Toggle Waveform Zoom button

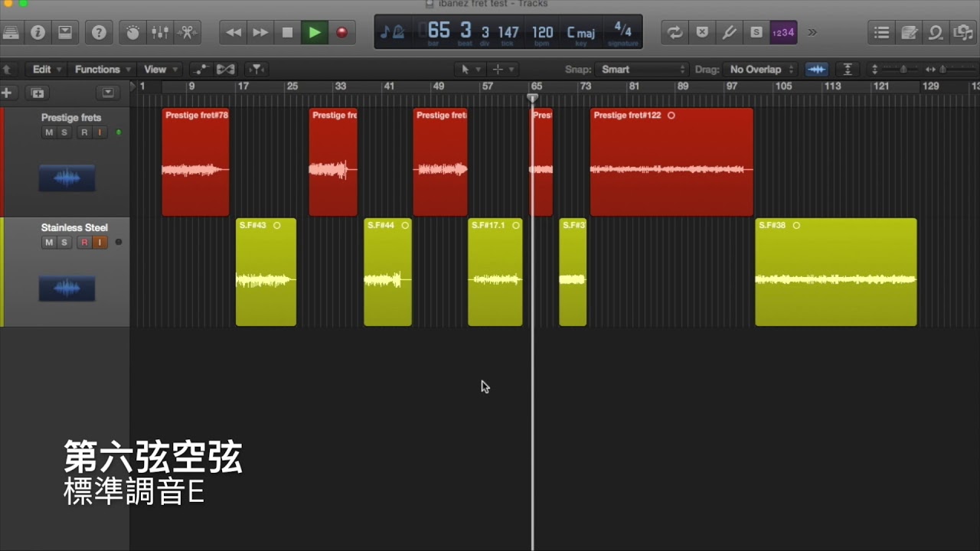tap(817, 69)
